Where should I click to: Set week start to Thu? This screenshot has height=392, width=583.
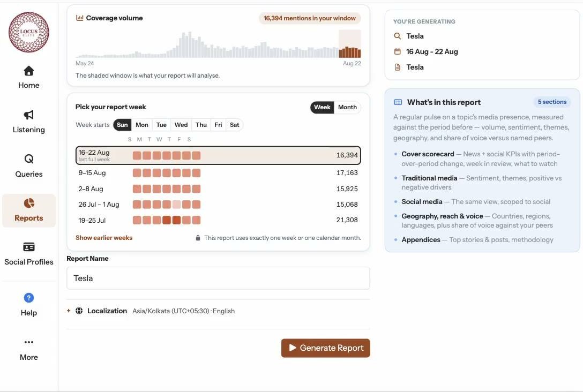(201, 125)
